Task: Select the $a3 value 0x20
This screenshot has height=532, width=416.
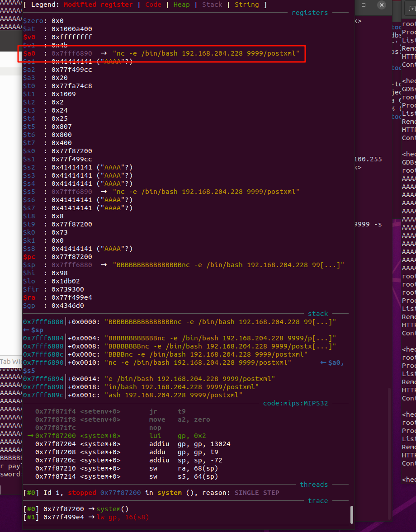Action: [59, 78]
